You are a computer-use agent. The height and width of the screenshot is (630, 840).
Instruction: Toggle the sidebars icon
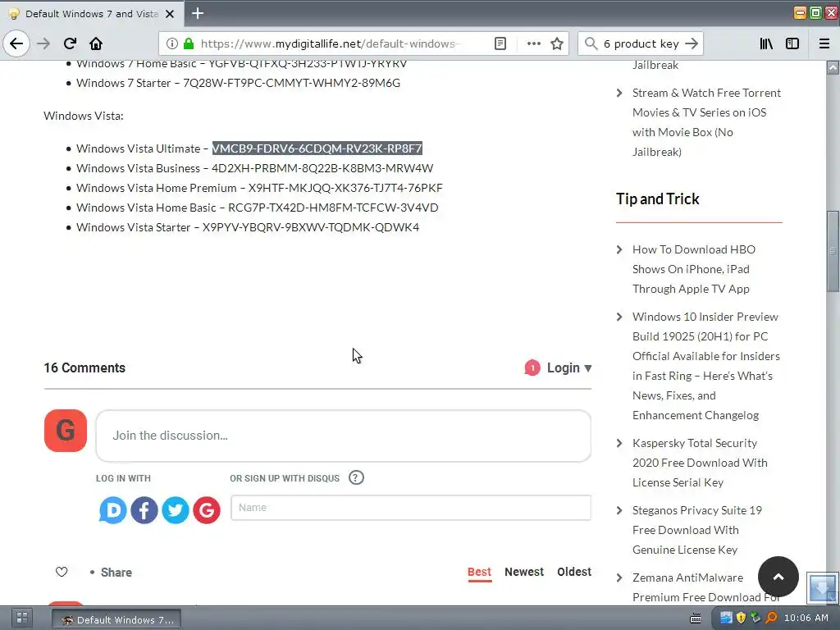[792, 43]
